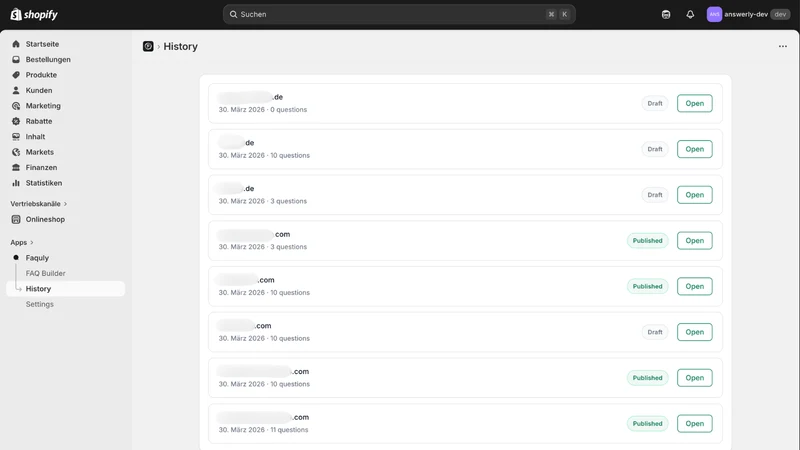
Task: Click the Onlineshop store icon
Action: pos(16,219)
